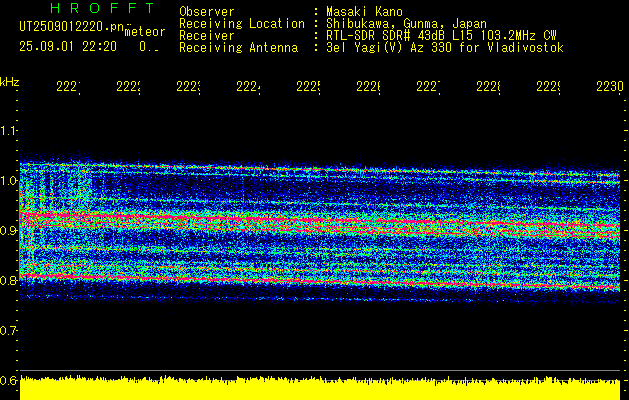
Task: Click the word meteor under the file name
Action: 145,32
